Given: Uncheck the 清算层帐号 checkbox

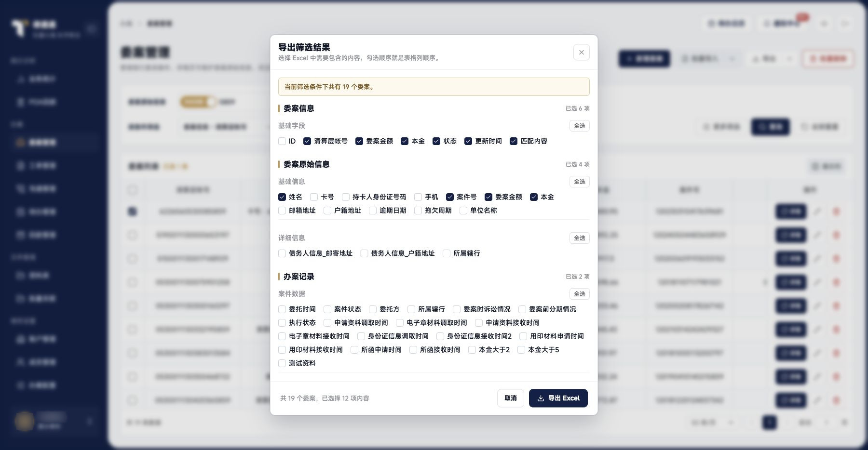Looking at the screenshot, I should (x=307, y=141).
